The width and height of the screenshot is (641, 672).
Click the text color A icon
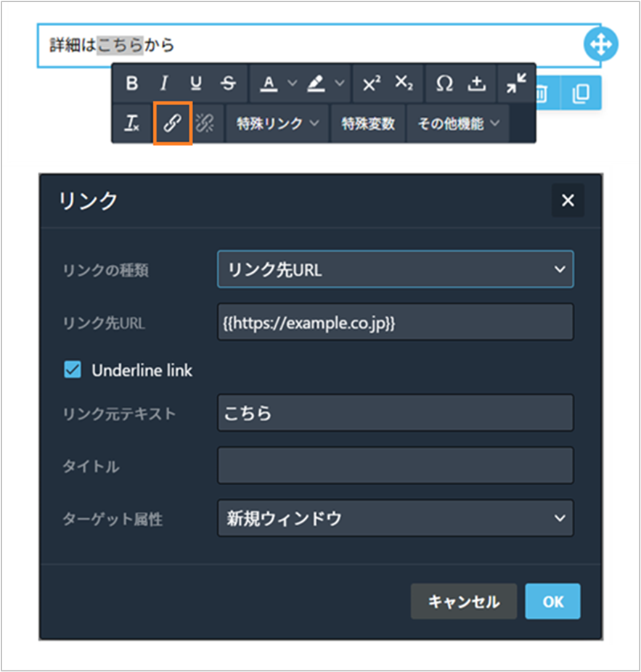[x=269, y=83]
